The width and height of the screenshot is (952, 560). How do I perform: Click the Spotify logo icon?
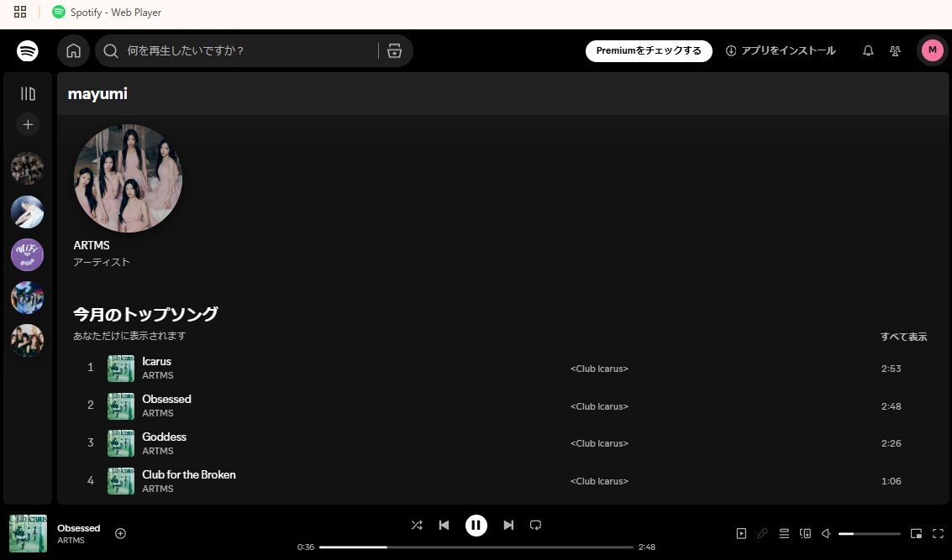[x=28, y=51]
